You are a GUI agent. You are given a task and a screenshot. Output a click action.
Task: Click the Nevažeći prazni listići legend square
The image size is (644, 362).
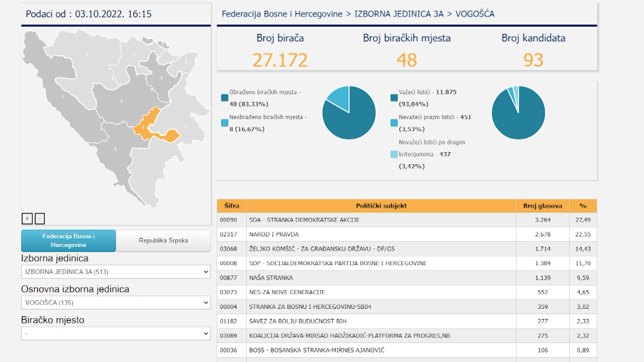[394, 123]
